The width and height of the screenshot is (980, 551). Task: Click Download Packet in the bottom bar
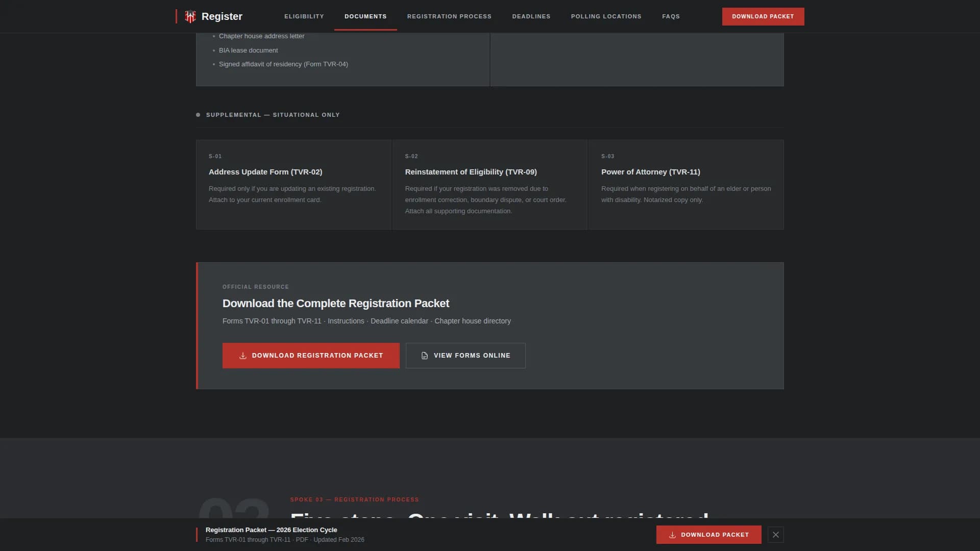coord(709,535)
